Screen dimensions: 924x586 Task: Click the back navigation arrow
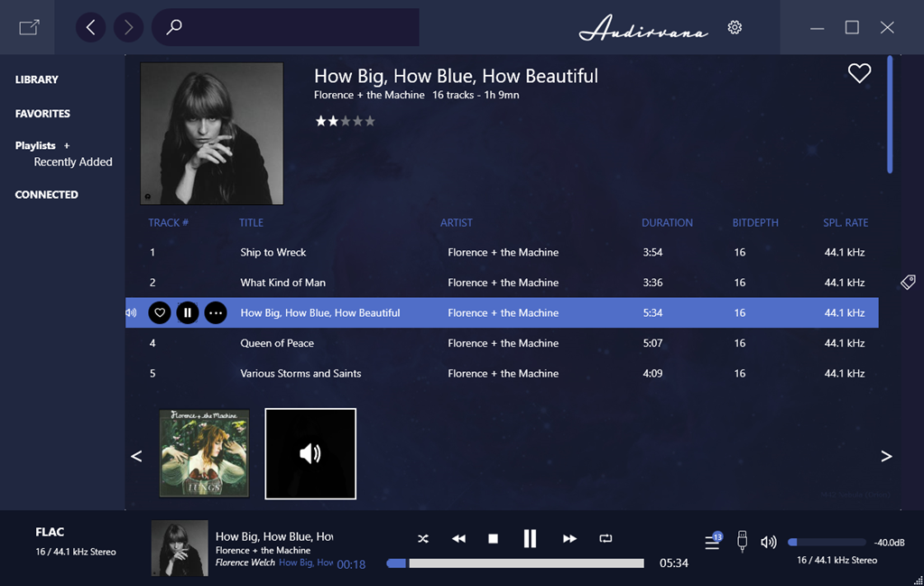pos(90,28)
